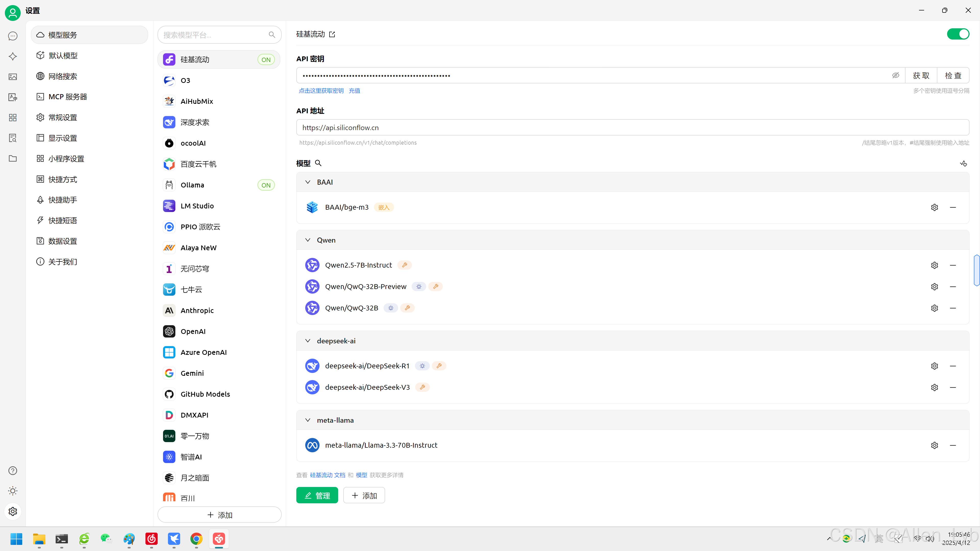Viewport: 980px width, 551px height.
Task: Collapse the meta-llama model group
Action: coord(308,420)
